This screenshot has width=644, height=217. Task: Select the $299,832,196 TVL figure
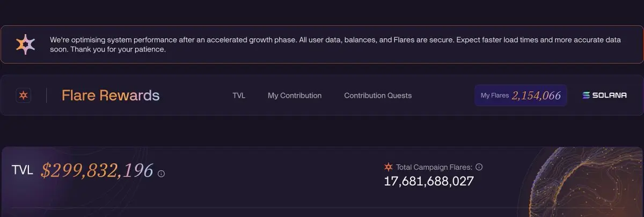coord(97,170)
